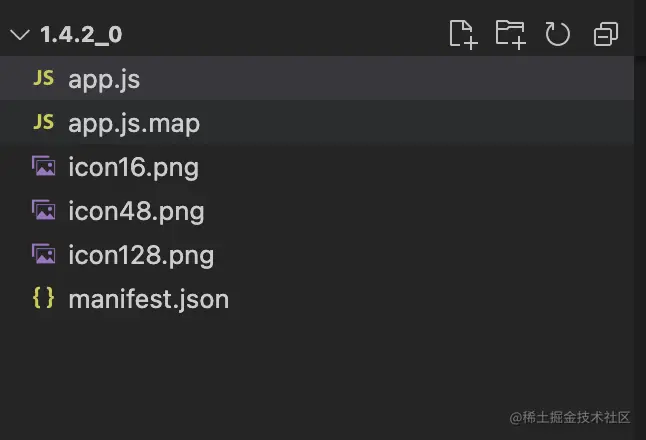This screenshot has width=646, height=440.
Task: Click the image icon beside icon48.png
Action: (43, 211)
